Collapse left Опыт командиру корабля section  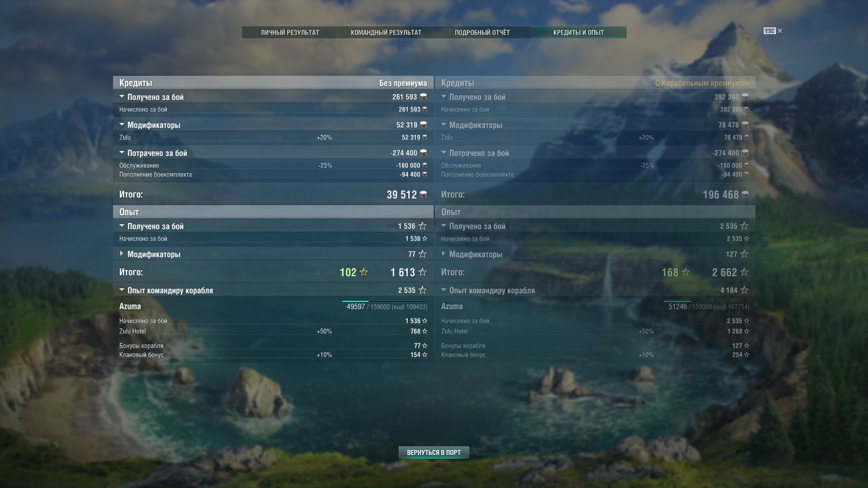click(122, 290)
